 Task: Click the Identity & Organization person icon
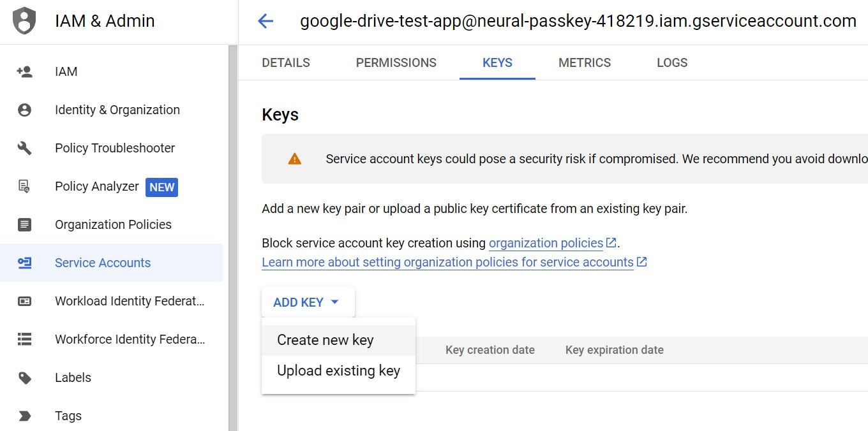click(24, 110)
